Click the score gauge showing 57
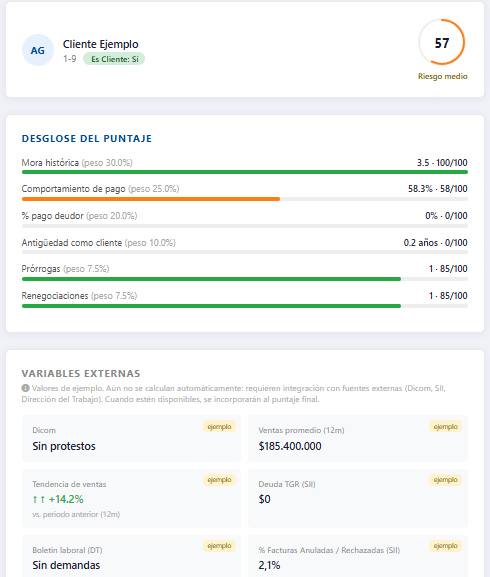This screenshot has height=577, width=490. coord(442,42)
